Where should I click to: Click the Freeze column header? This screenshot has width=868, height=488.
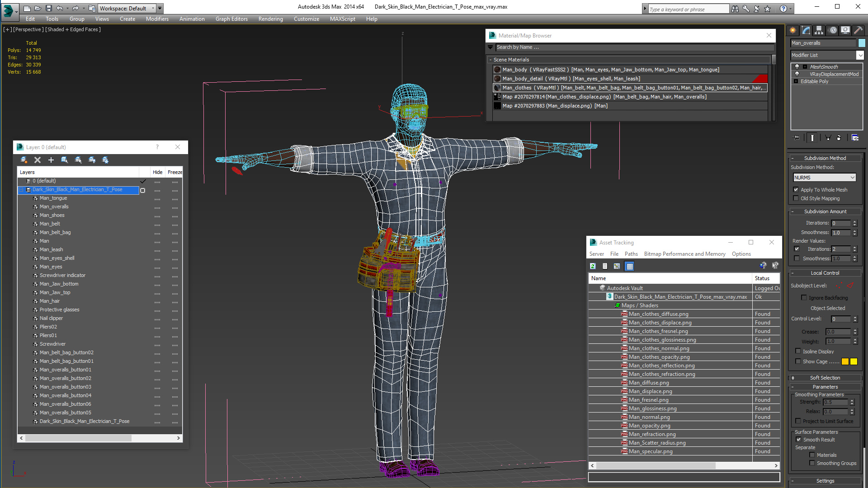[175, 172]
